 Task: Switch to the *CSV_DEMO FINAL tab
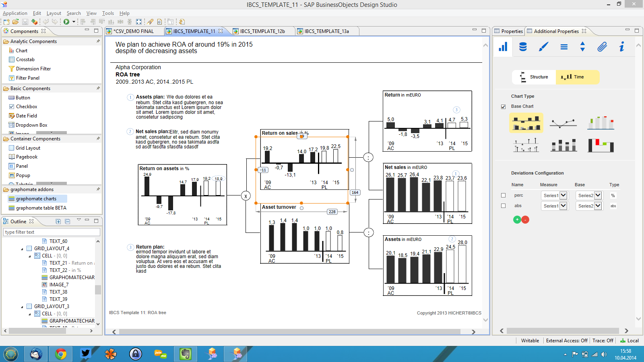(133, 31)
